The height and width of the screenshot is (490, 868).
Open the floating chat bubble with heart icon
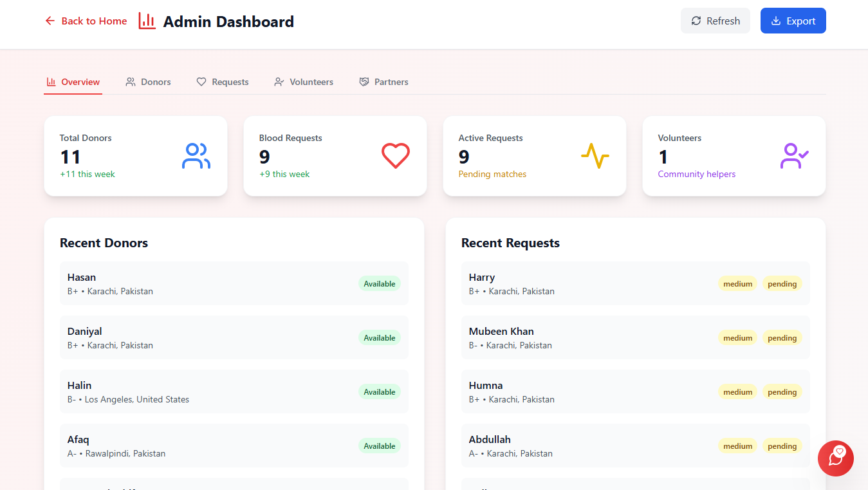(835, 458)
